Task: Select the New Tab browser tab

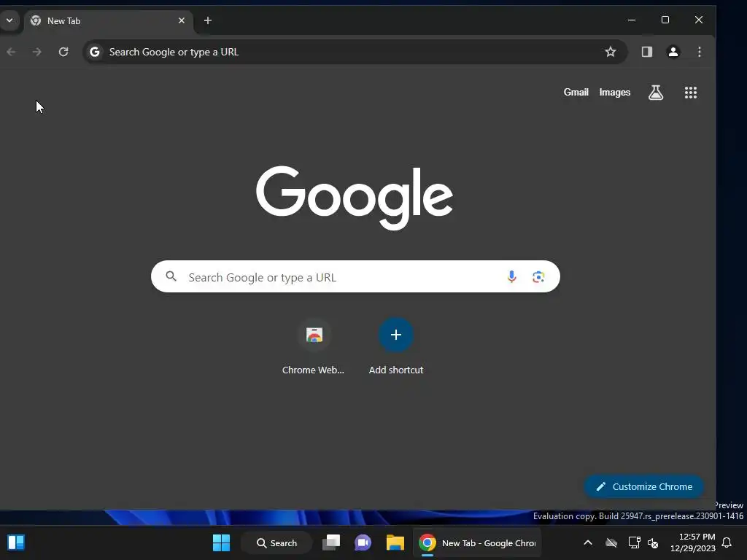Action: coord(108,21)
